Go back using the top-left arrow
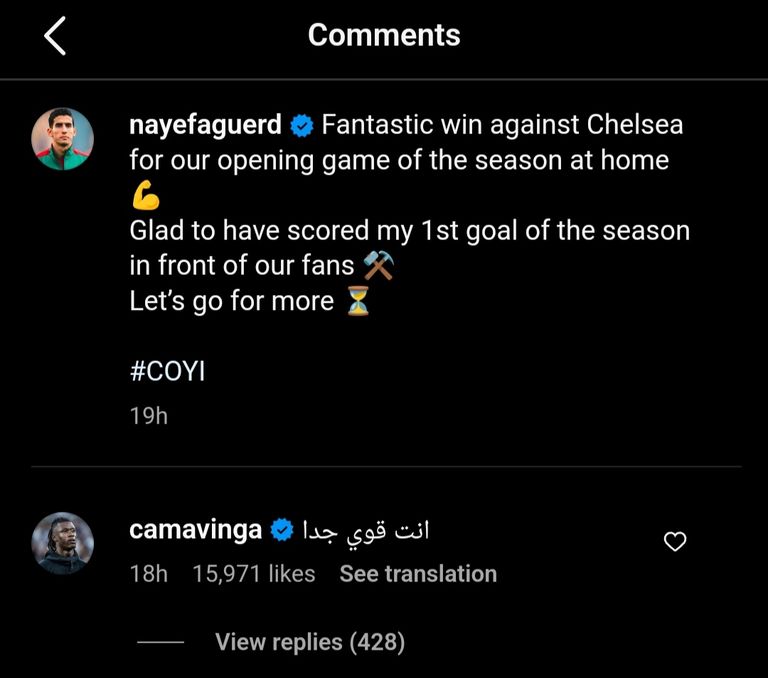 [x=55, y=36]
